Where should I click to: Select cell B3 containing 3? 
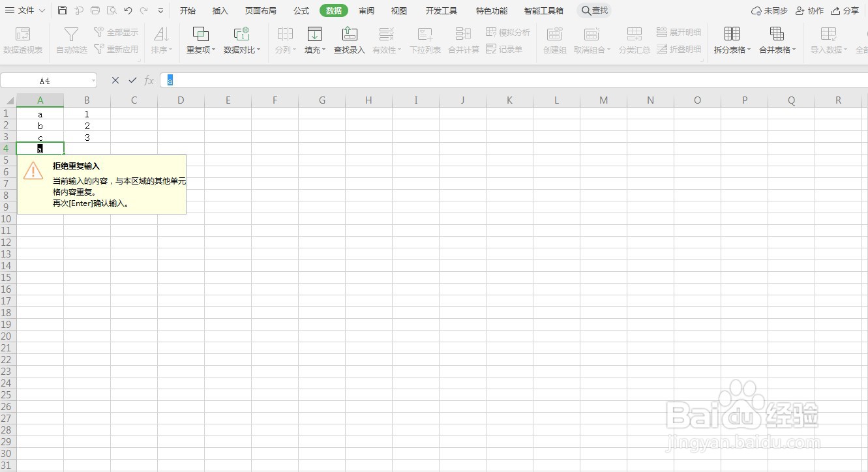[87, 138]
